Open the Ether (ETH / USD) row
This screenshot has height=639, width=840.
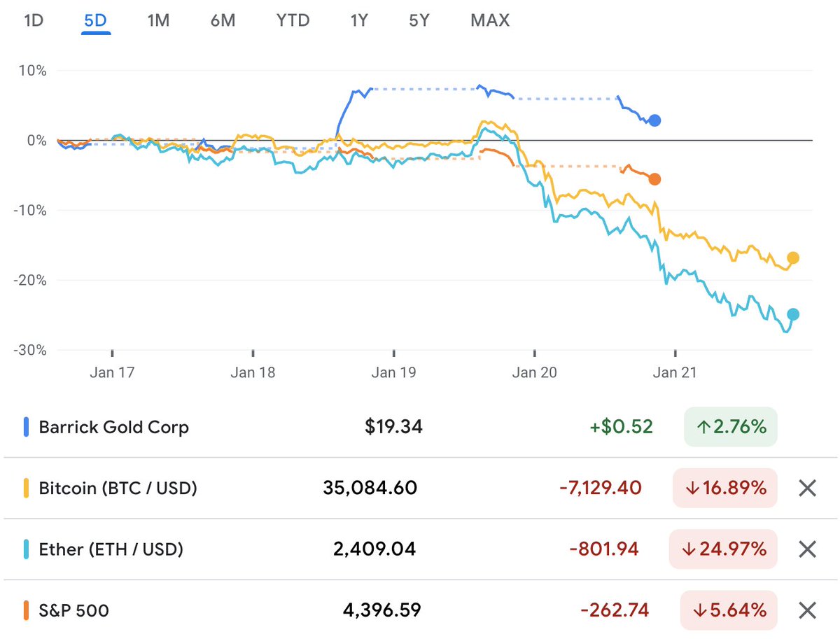(x=420, y=549)
